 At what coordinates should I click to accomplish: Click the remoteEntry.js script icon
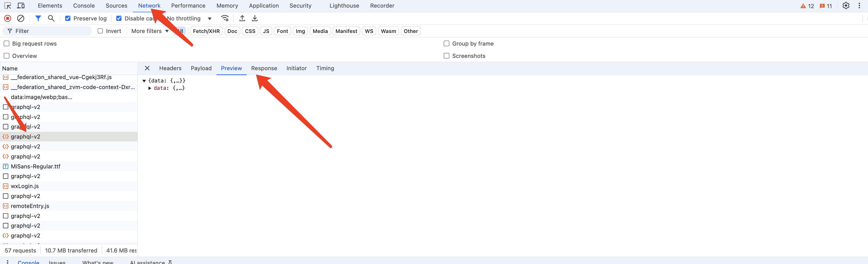coord(6,206)
